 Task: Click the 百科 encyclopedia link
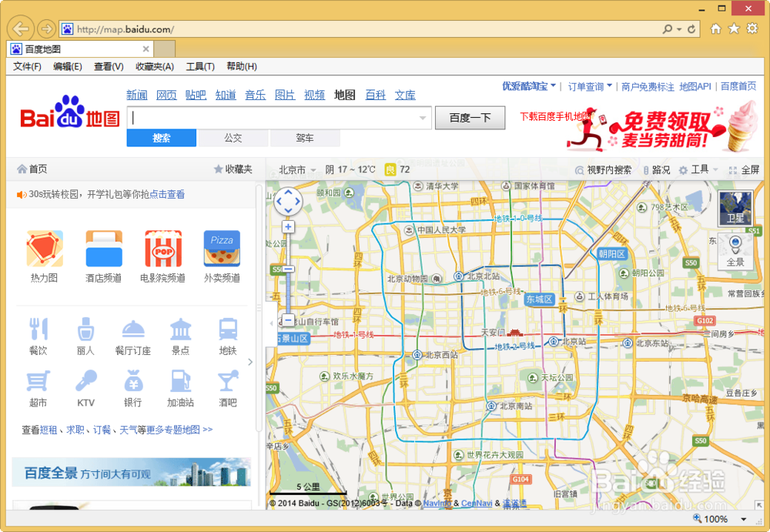coord(375,95)
